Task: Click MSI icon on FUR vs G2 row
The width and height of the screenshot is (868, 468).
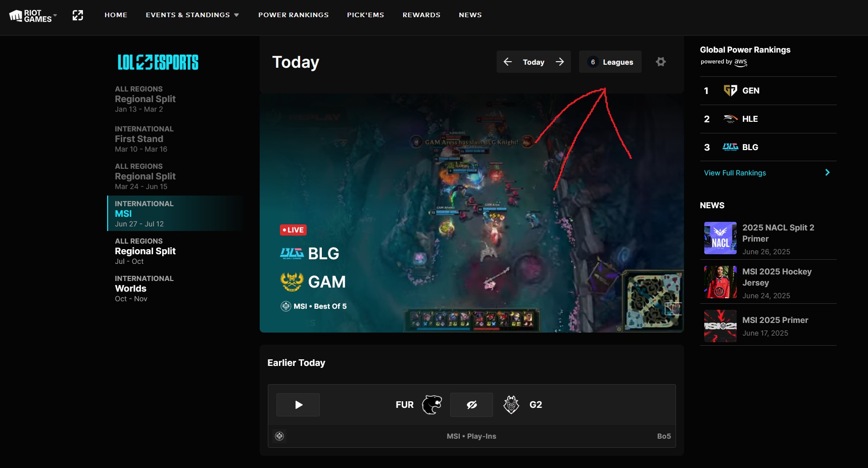Action: [x=279, y=436]
